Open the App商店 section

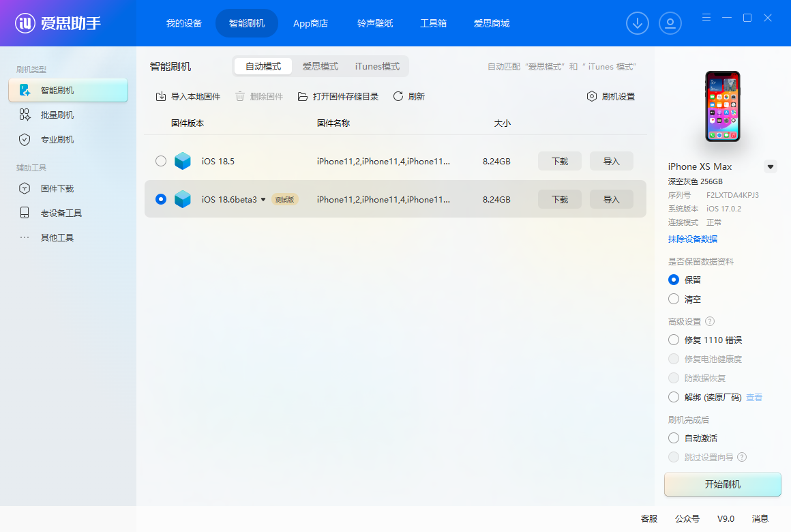coord(310,23)
